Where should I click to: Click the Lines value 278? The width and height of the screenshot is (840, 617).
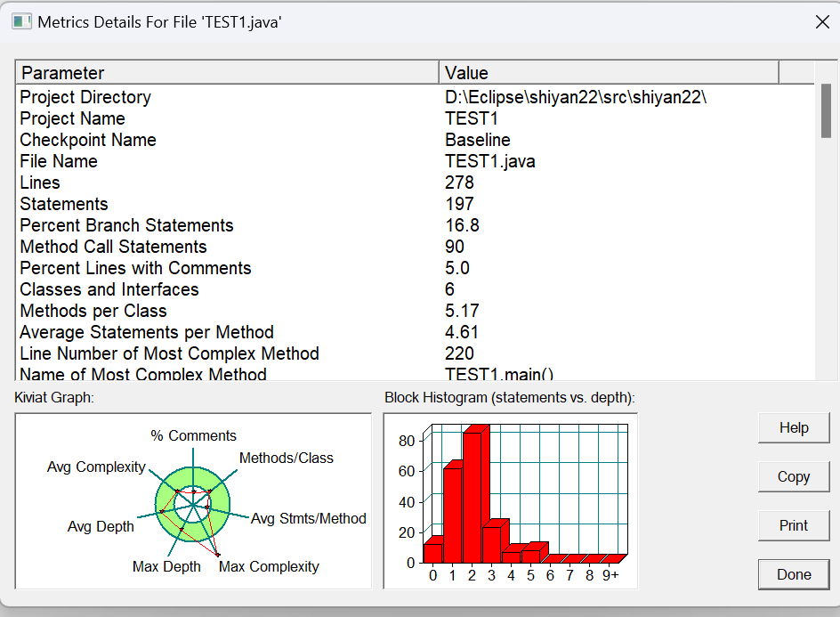click(x=459, y=183)
